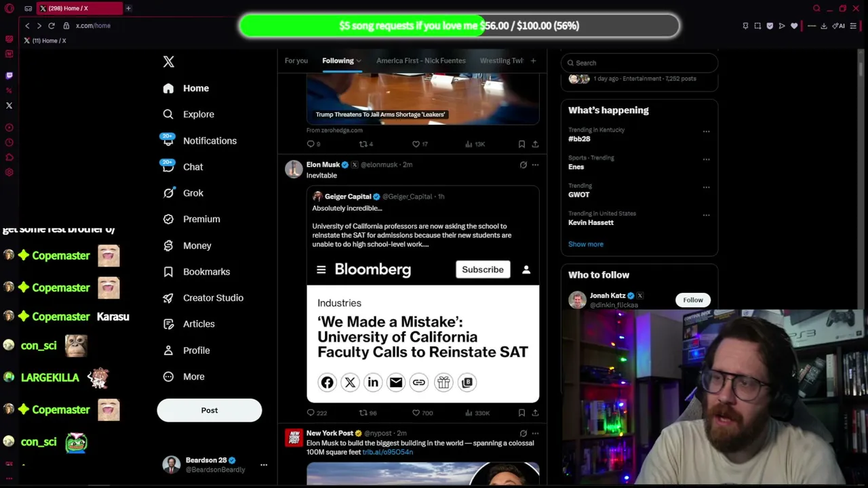Open Money in the sidebar

187,245
